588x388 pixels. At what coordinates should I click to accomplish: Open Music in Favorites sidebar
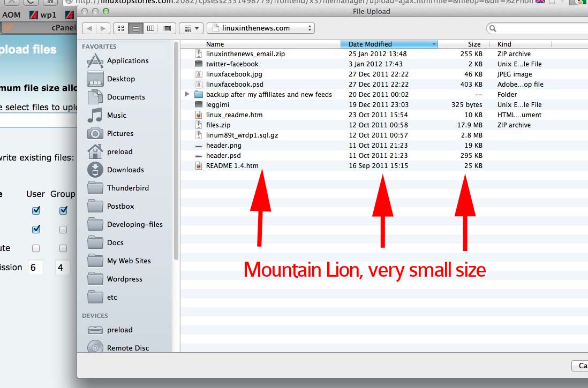[x=107, y=115]
